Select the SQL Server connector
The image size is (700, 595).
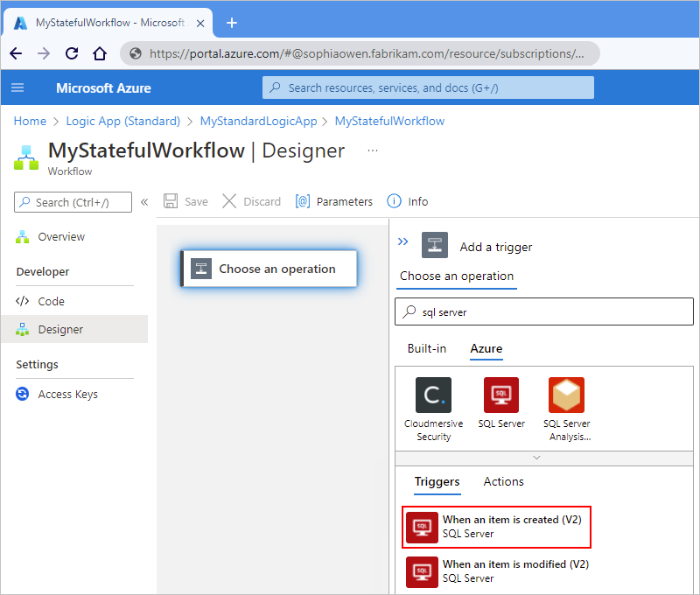pyautogui.click(x=501, y=402)
